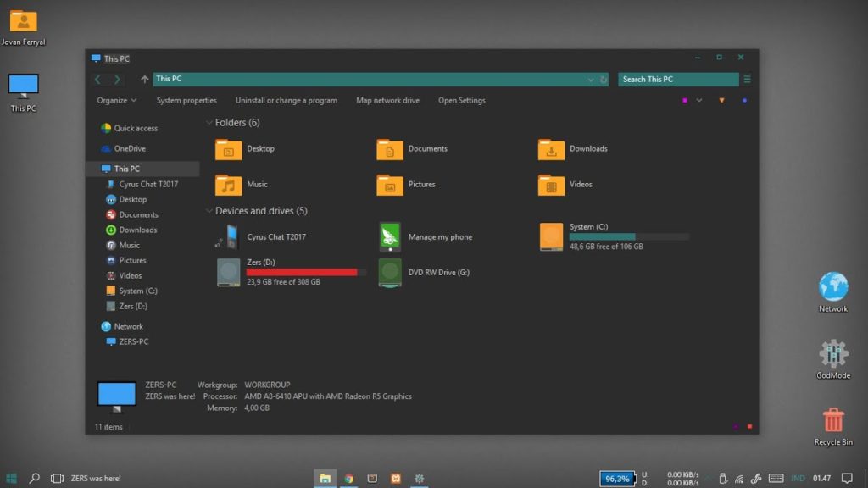Collapse the Folders (6) section
Viewport: 868px width, 488px height.
(x=209, y=122)
